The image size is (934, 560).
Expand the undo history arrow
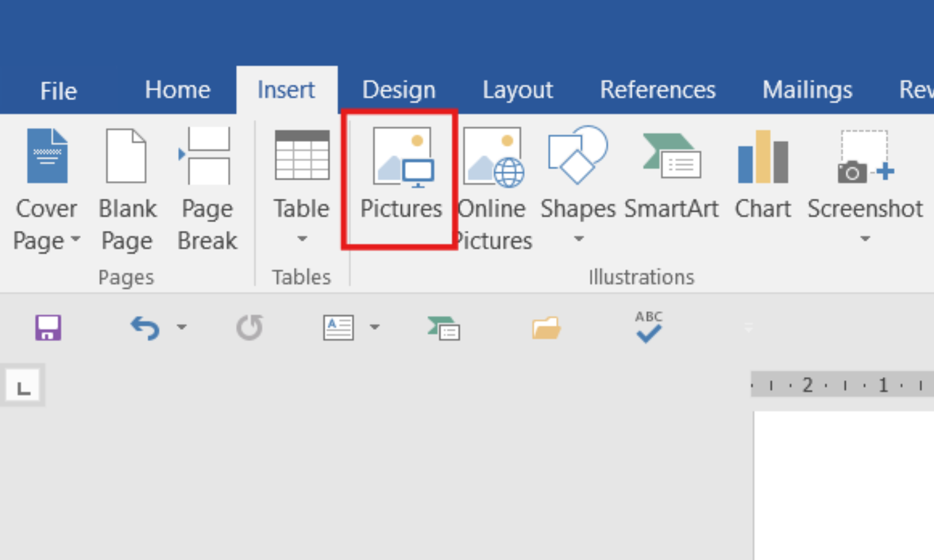tap(181, 327)
